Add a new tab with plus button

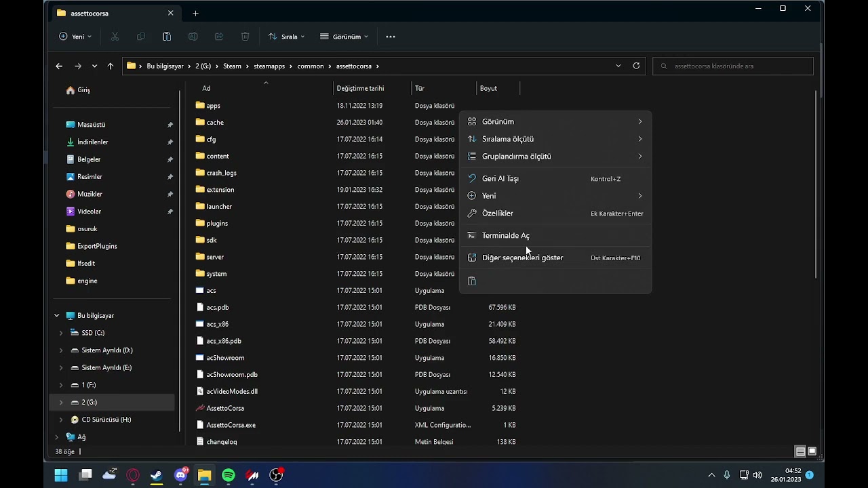pos(195,14)
